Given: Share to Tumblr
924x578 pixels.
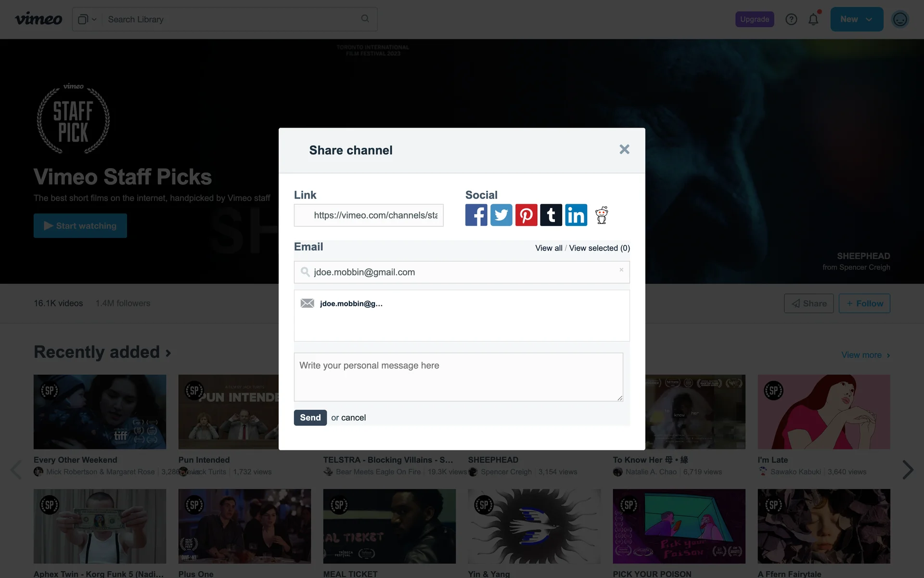Looking at the screenshot, I should point(551,215).
